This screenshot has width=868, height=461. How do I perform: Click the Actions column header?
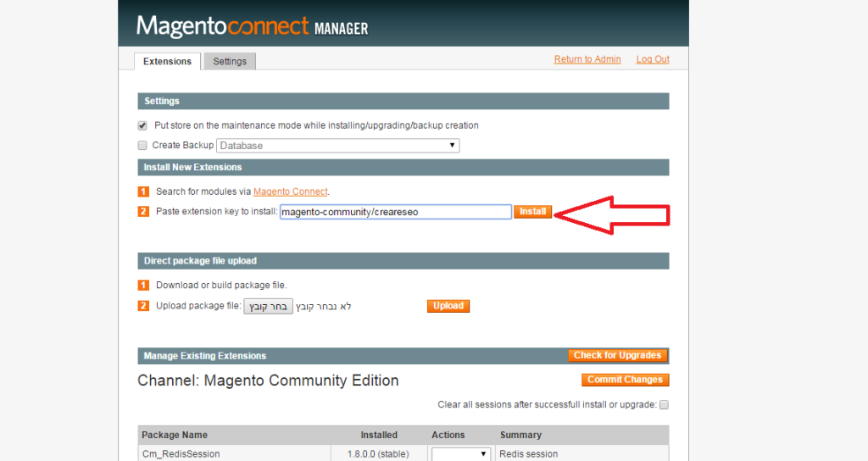pos(448,435)
